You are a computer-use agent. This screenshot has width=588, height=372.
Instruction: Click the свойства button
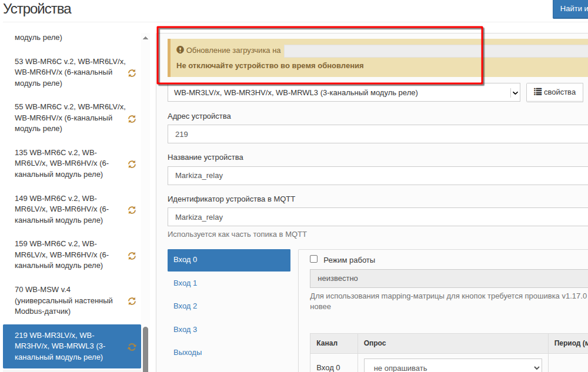coord(554,92)
